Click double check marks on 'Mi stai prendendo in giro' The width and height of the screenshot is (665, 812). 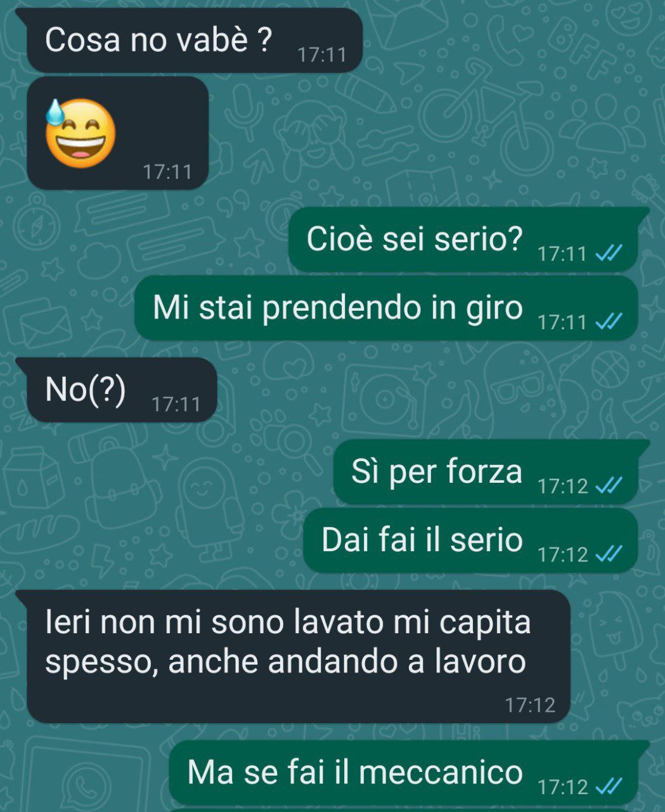609,322
